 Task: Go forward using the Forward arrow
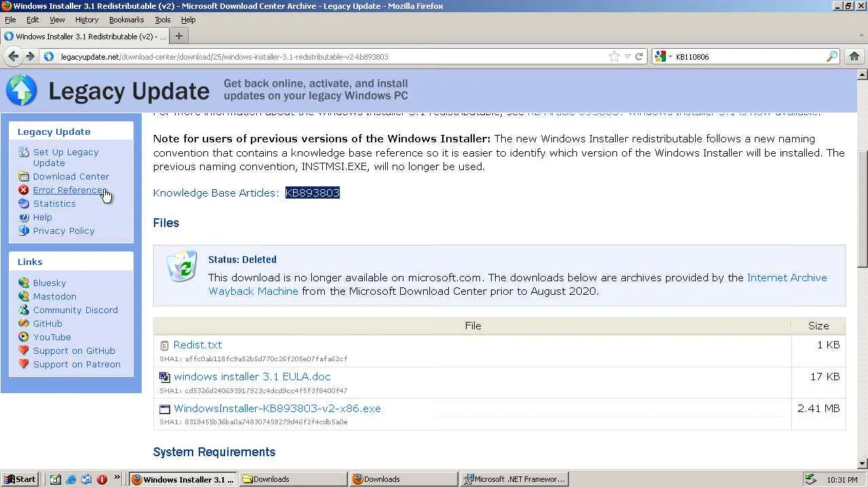[29, 56]
